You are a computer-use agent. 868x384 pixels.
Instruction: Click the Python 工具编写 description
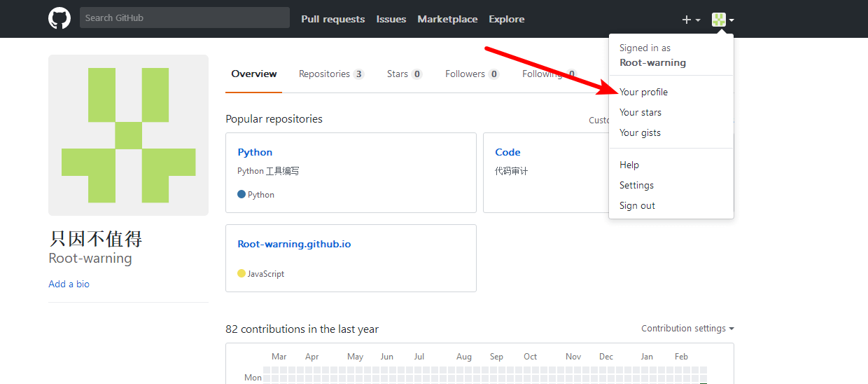[x=268, y=171]
